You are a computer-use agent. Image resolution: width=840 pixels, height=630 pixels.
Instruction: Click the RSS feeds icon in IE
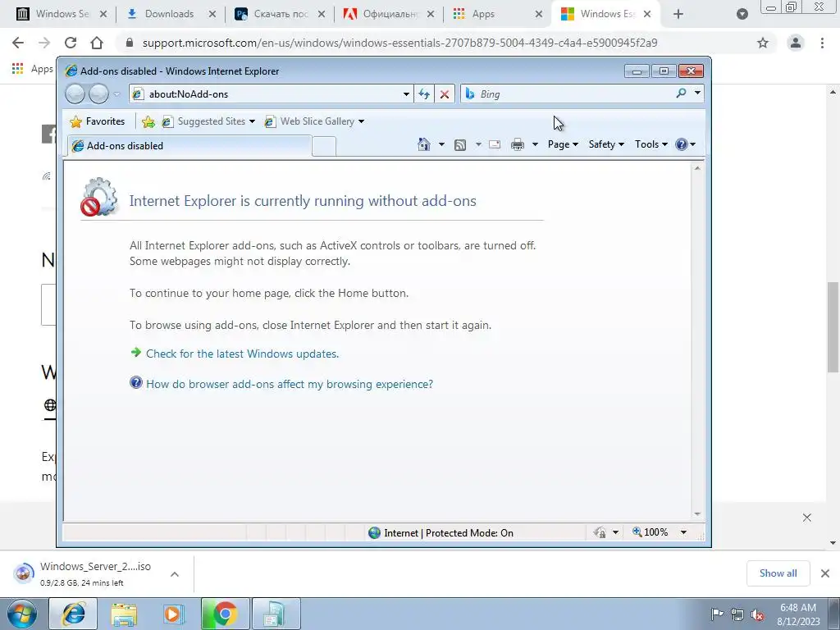[459, 144]
